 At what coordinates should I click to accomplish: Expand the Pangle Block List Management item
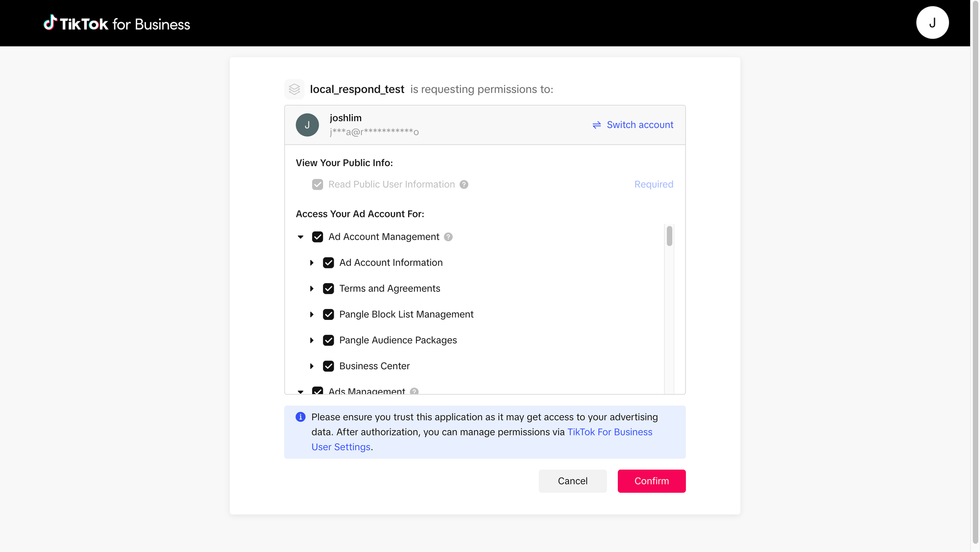click(312, 314)
